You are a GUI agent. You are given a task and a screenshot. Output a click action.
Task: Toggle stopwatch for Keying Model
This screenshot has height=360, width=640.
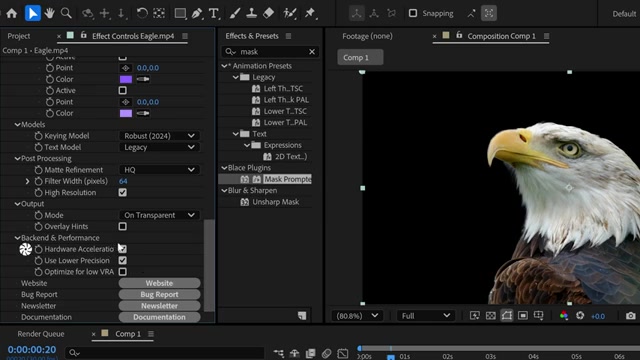tap(38, 136)
